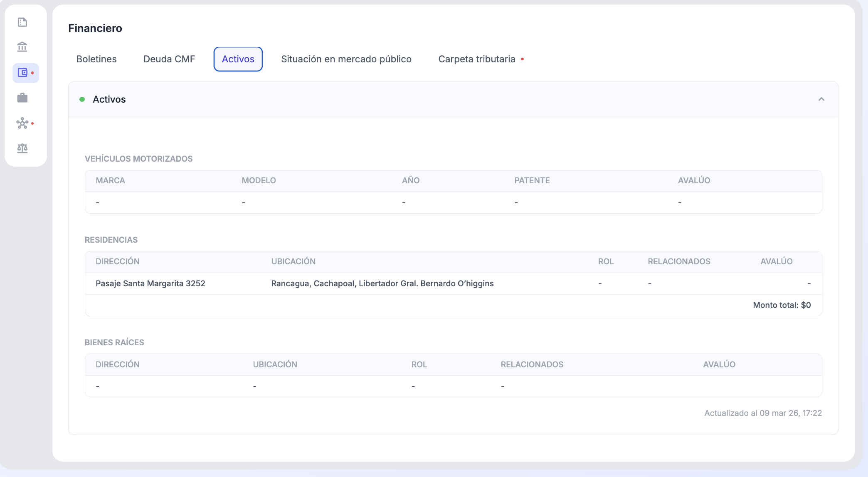Image resolution: width=868 pixels, height=477 pixels.
Task: Click the network graph sidebar icon
Action: coord(22,123)
